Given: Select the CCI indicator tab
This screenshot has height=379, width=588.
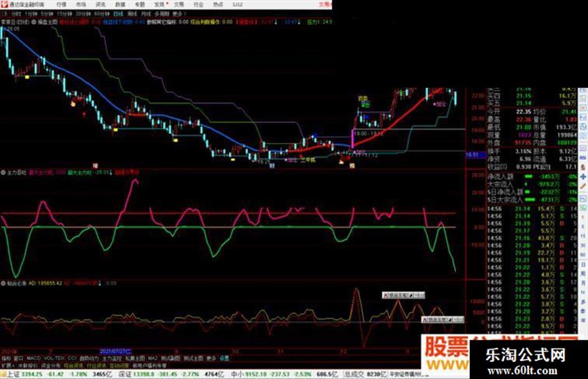Looking at the screenshot, I should click(x=72, y=358).
